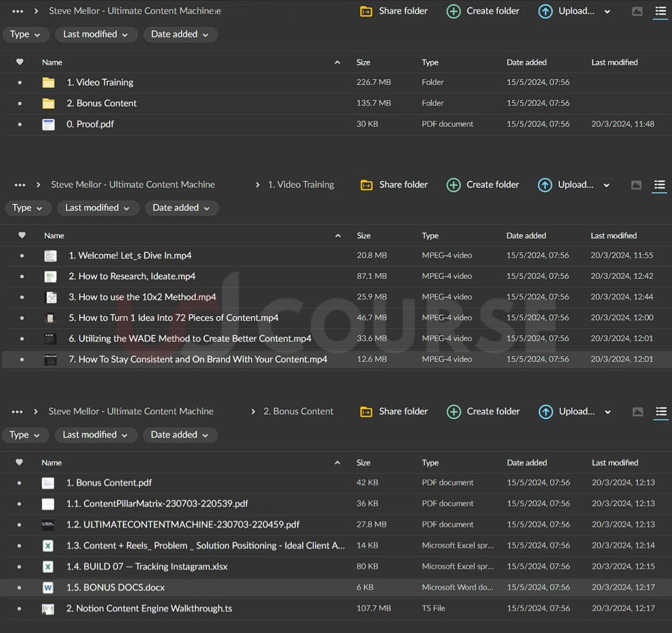Click the video thumbnail for 1. Welcome! Let_s Dive In.mp4
The image size is (672, 633).
point(51,256)
